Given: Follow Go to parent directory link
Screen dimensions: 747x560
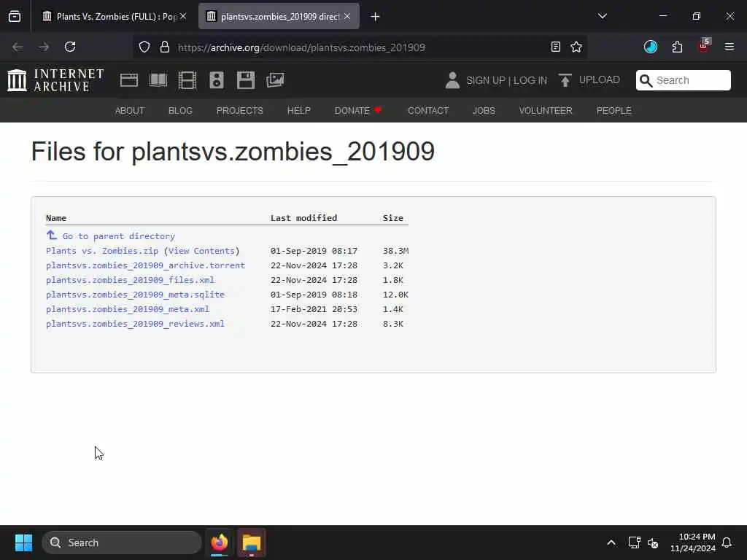Looking at the screenshot, I should coord(119,236).
